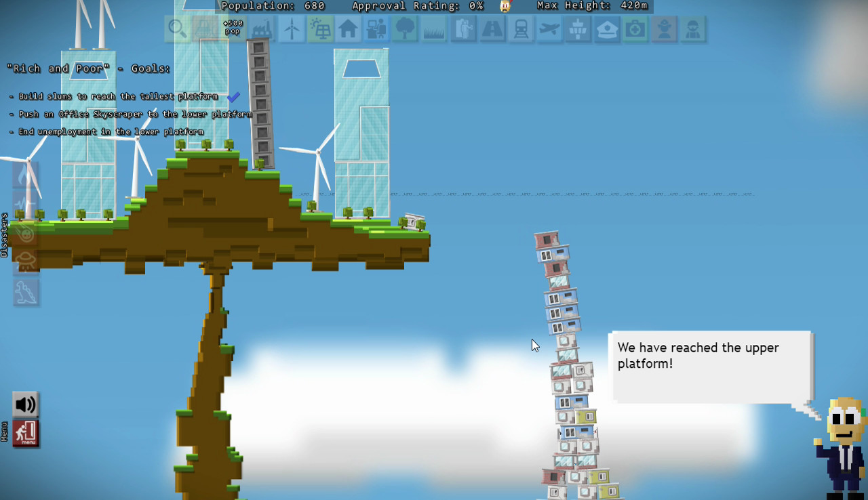Select the magnifying glass inspect tool
Screen dimensions: 868x500
pyautogui.click(x=176, y=29)
